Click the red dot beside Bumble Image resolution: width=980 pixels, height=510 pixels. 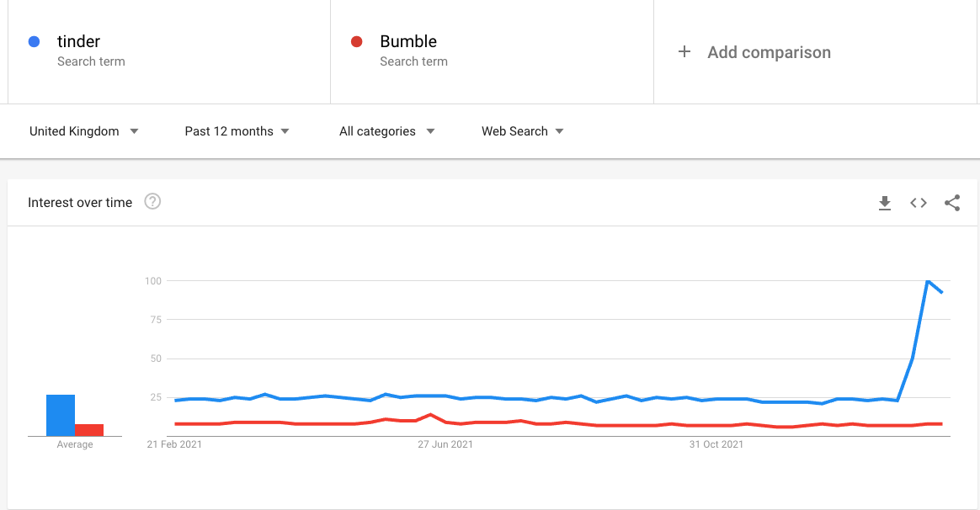click(x=355, y=40)
